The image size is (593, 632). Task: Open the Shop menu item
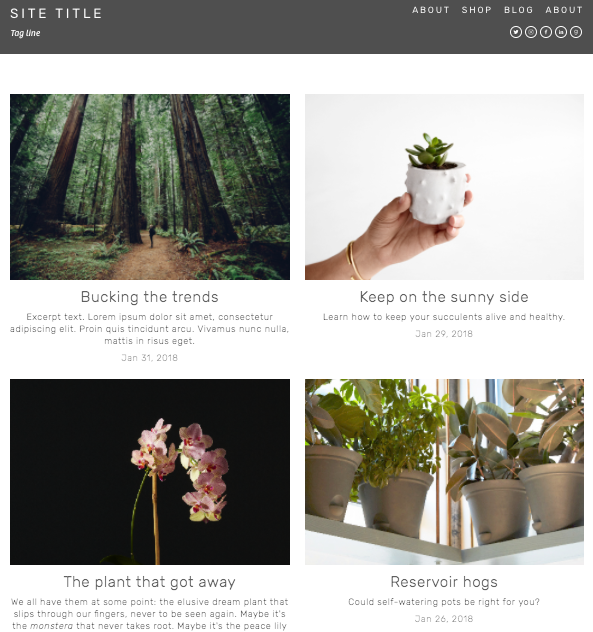point(476,10)
